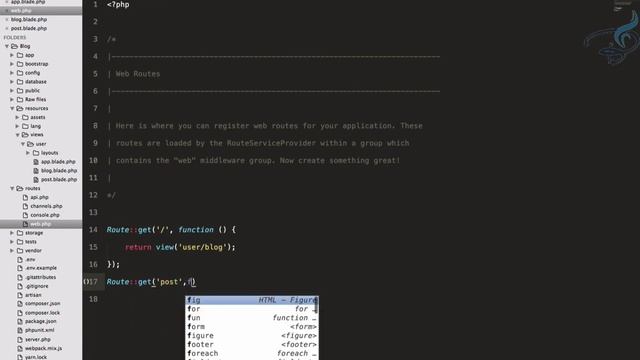
Task: Click the autocomplete popup scrollbar
Action: [316, 305]
